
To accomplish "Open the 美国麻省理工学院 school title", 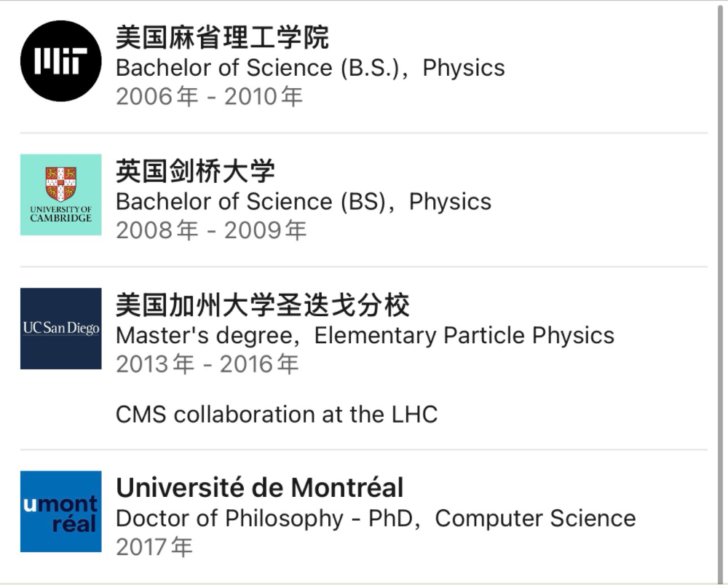I will point(222,37).
